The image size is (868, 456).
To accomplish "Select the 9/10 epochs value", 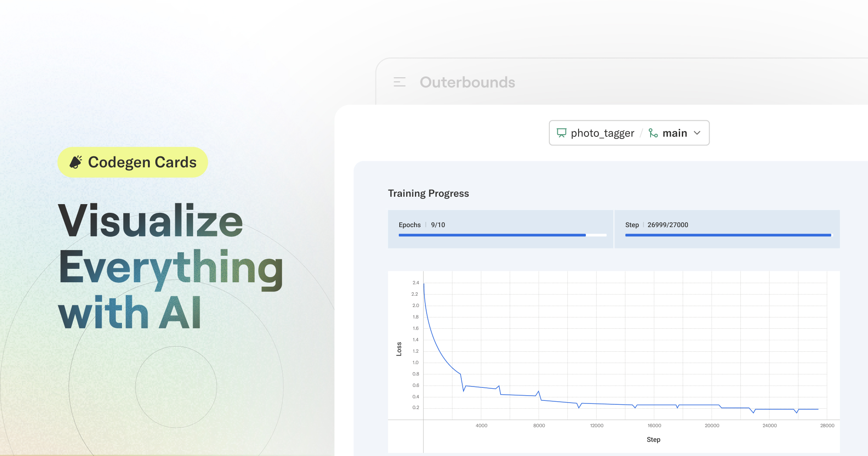I will [438, 225].
